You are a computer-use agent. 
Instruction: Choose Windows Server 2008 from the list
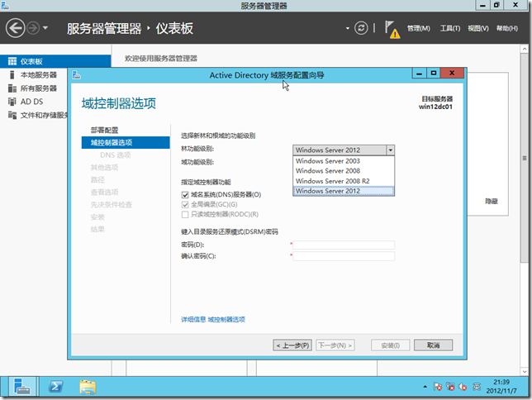344,170
